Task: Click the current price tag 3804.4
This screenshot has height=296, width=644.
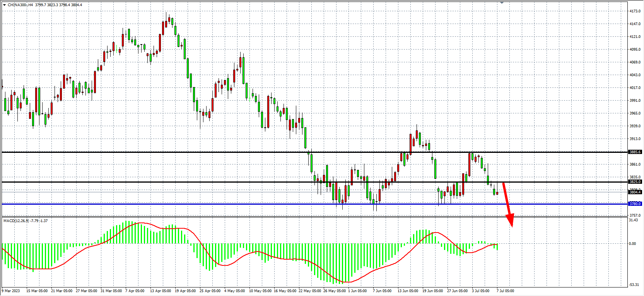Action: 635,192
